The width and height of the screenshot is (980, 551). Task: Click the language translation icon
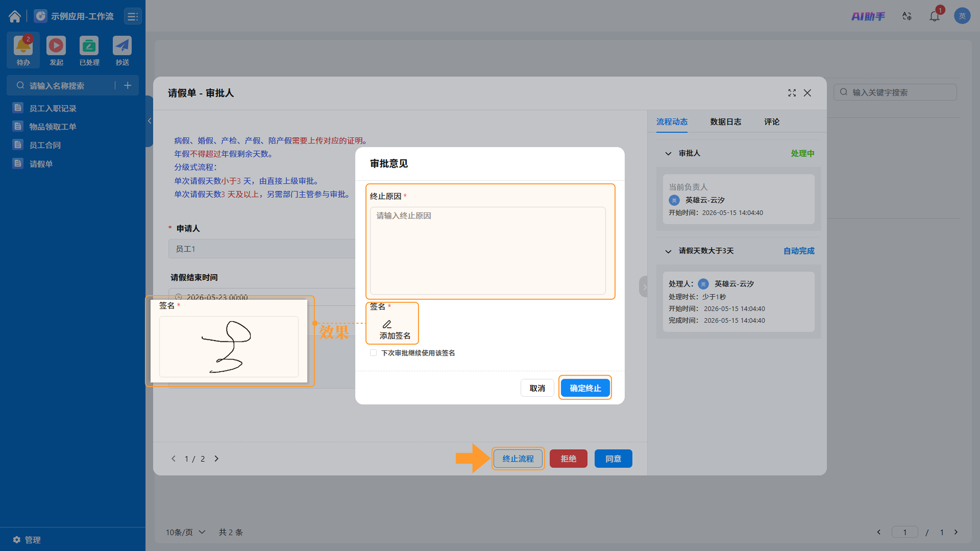[x=906, y=16]
